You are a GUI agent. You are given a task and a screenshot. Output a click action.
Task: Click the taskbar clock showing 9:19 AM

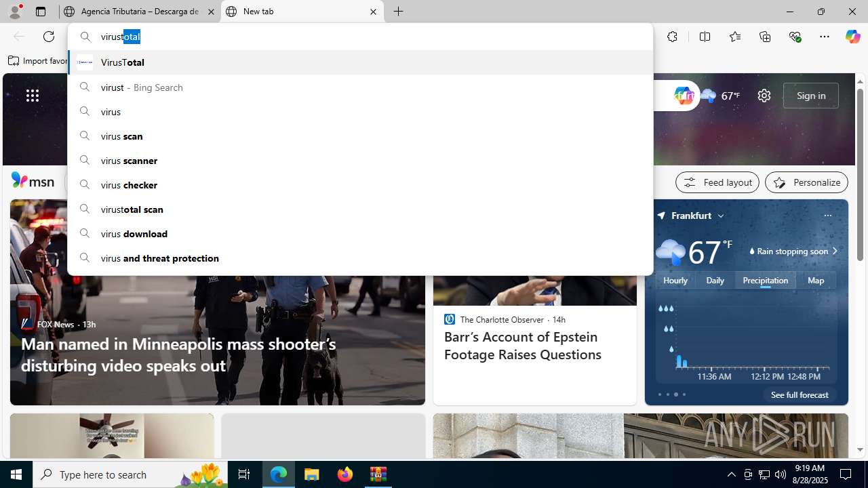click(x=808, y=474)
